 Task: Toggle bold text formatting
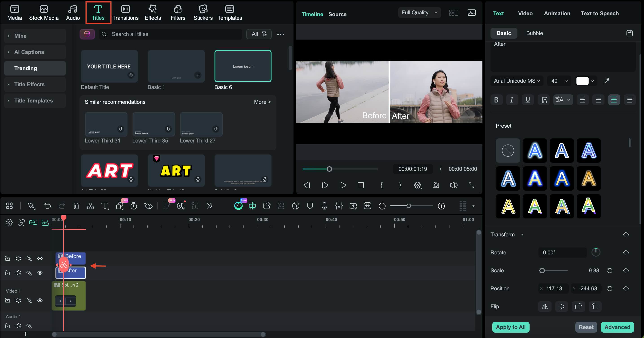point(496,100)
